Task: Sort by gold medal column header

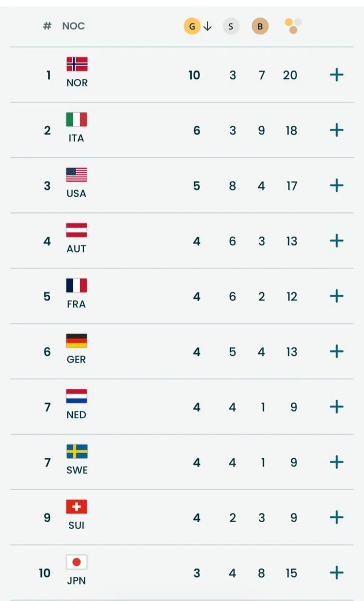Action: click(x=192, y=26)
